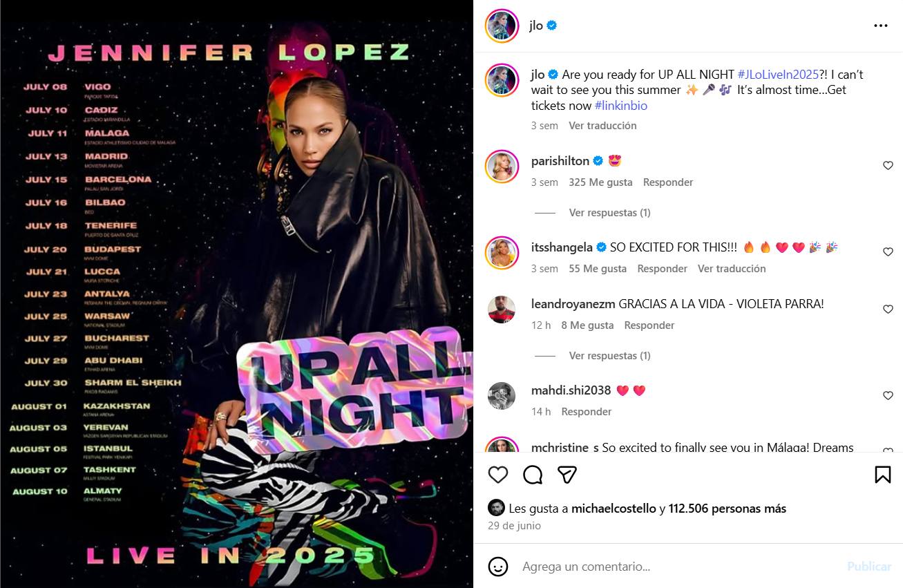Expand replies under leandroyanezm's comment
Viewport: 903px width, 588px height.
tap(609, 356)
